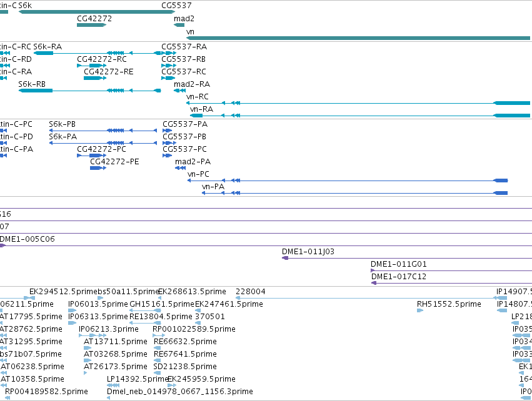Select the vn-RC transcript
The image size is (532, 401).
tap(358, 103)
